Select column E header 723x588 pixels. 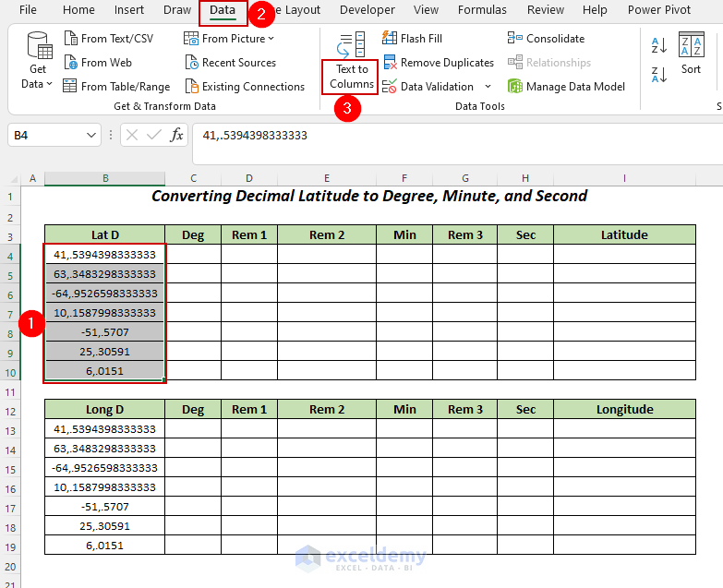coord(327,178)
